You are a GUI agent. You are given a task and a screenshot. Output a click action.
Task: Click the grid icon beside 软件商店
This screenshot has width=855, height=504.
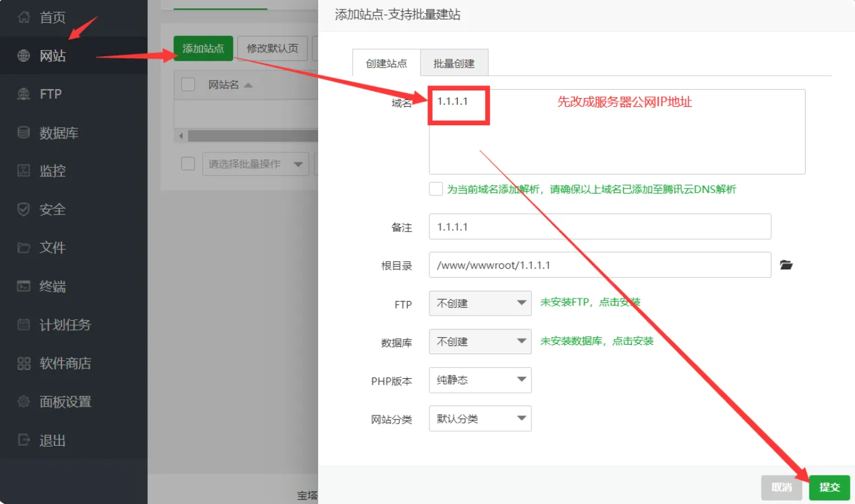point(23,363)
